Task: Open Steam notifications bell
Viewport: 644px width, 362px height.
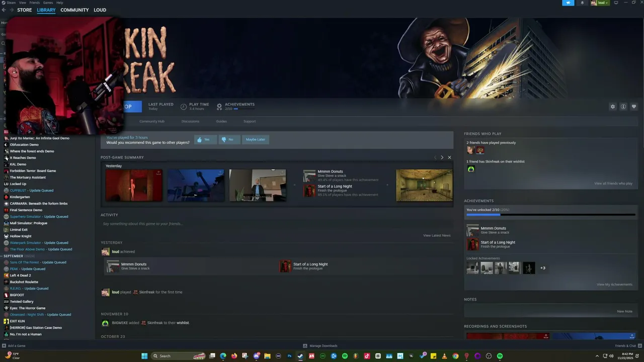Action: (x=582, y=3)
